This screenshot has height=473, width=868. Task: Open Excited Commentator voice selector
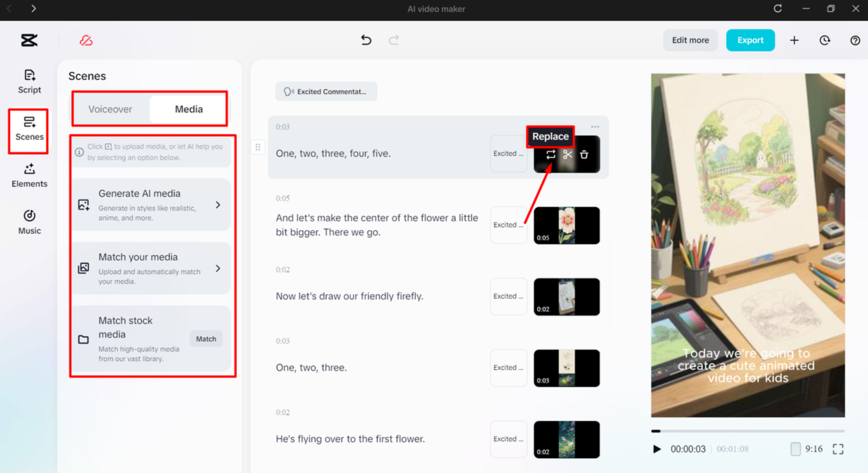point(326,91)
